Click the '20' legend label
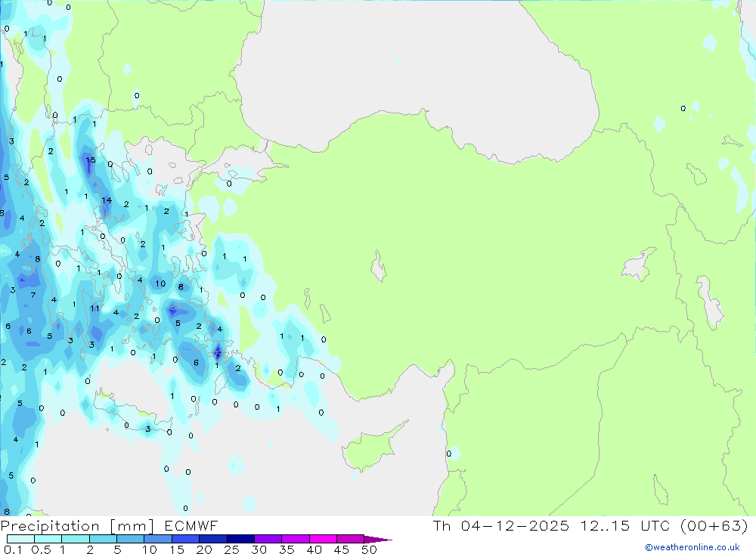Screen dimensions: 756x554 (204, 549)
